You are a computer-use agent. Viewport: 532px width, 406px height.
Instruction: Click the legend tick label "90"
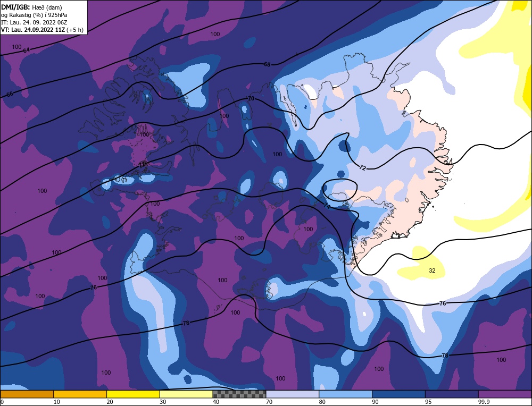(x=375, y=402)
